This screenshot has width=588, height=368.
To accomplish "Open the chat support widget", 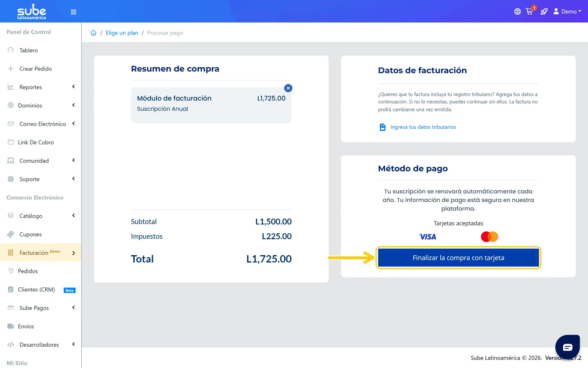I will [x=567, y=347].
